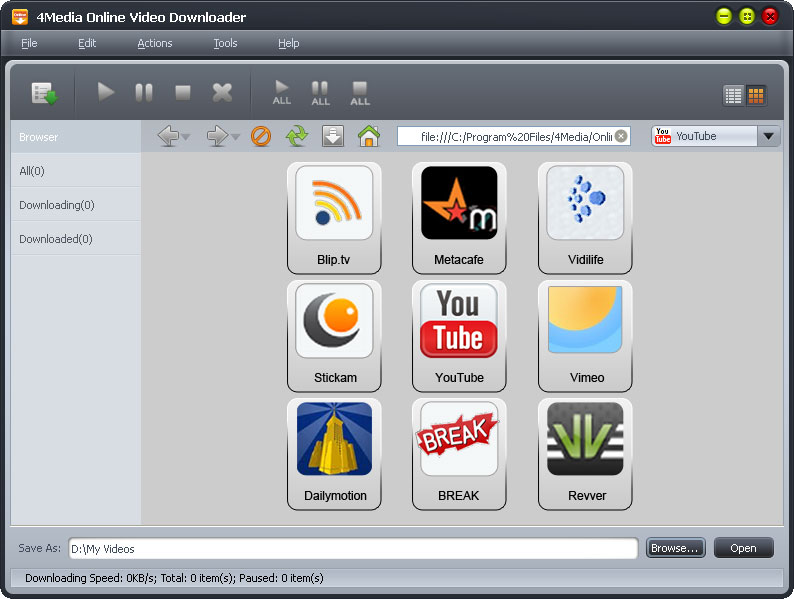Refresh the browser page

[297, 136]
